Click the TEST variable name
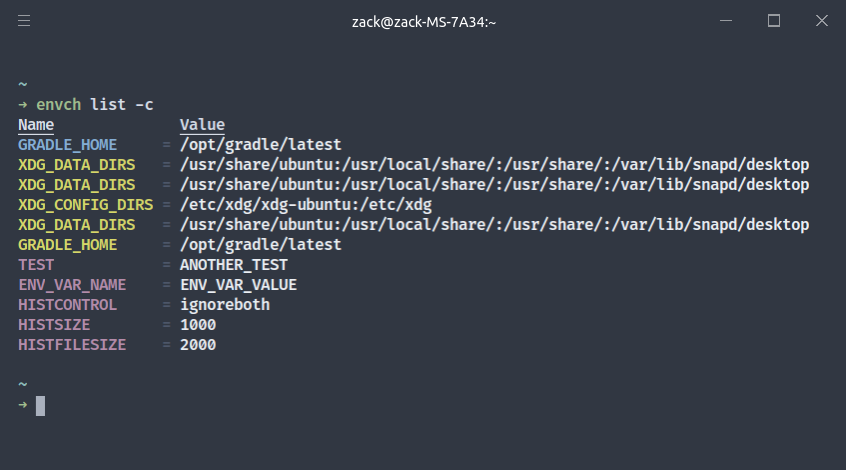Image resolution: width=846 pixels, height=470 pixels. coord(36,264)
